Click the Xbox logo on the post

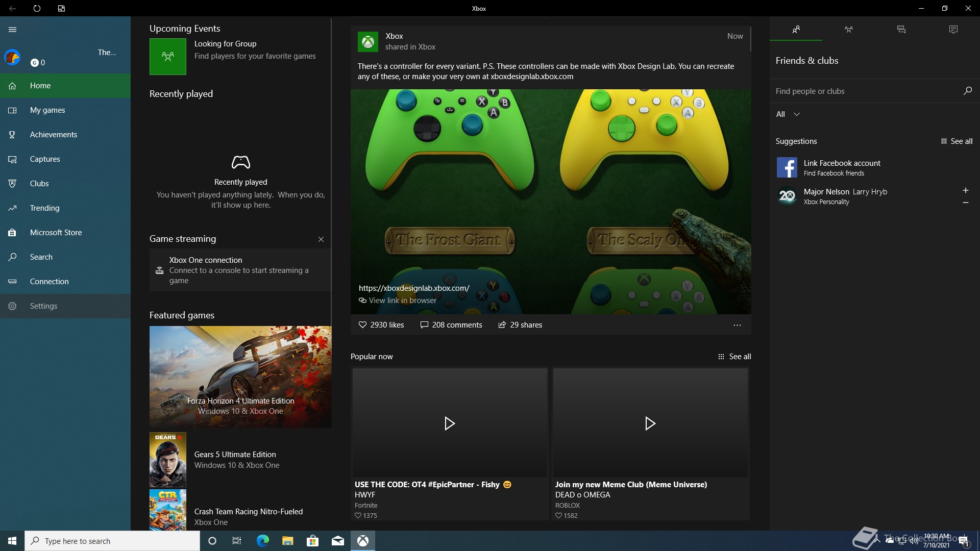[368, 42]
